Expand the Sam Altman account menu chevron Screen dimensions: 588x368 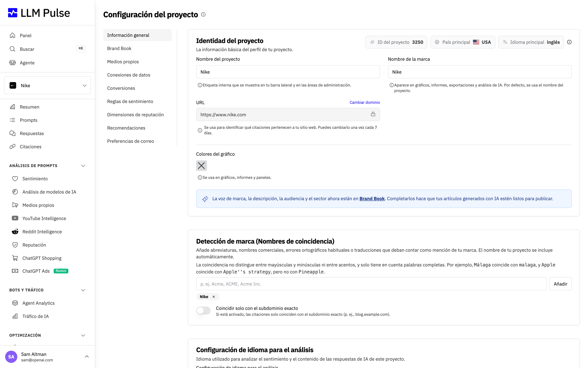click(x=87, y=357)
